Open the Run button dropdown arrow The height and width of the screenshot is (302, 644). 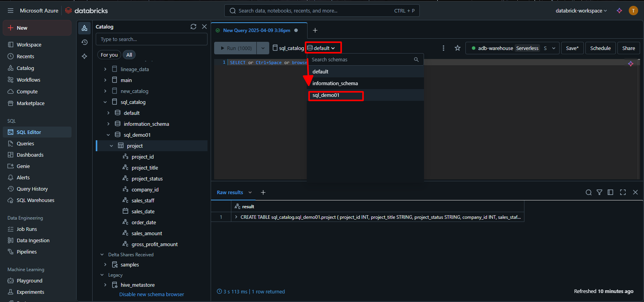(x=263, y=48)
